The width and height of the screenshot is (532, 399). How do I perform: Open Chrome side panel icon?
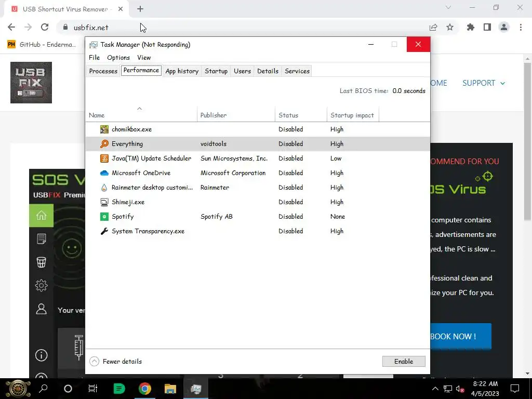click(x=487, y=27)
